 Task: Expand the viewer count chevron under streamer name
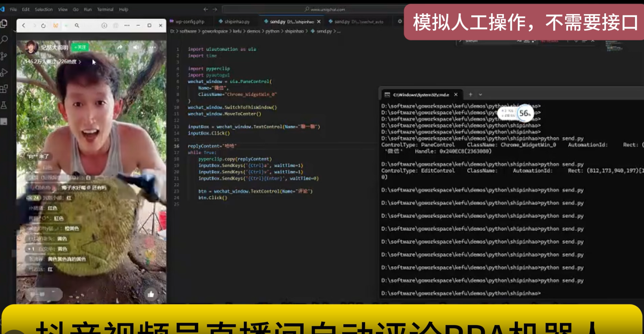[x=80, y=62]
